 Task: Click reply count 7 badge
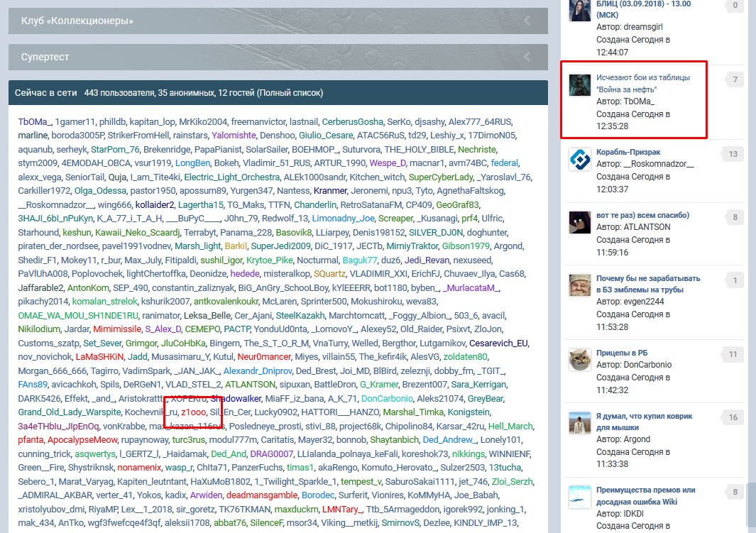pyautogui.click(x=735, y=79)
